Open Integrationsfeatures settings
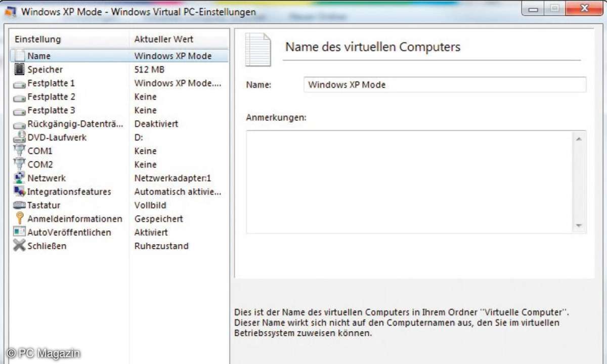 coord(69,192)
